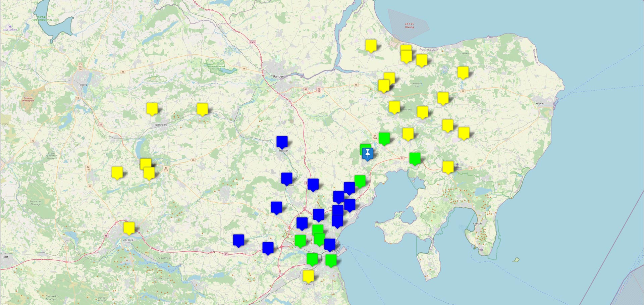Select the westernmost blue marker
This screenshot has height=305, width=644.
point(238,240)
